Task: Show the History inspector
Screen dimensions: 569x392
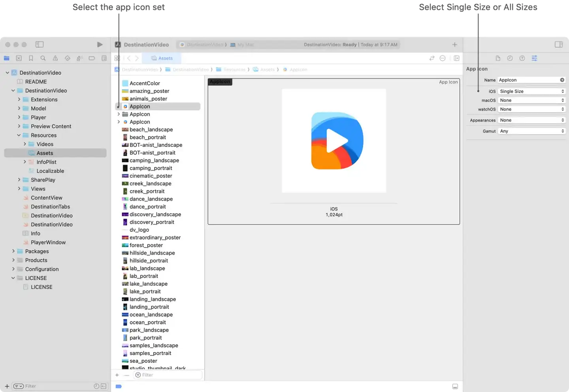Action: (x=510, y=58)
